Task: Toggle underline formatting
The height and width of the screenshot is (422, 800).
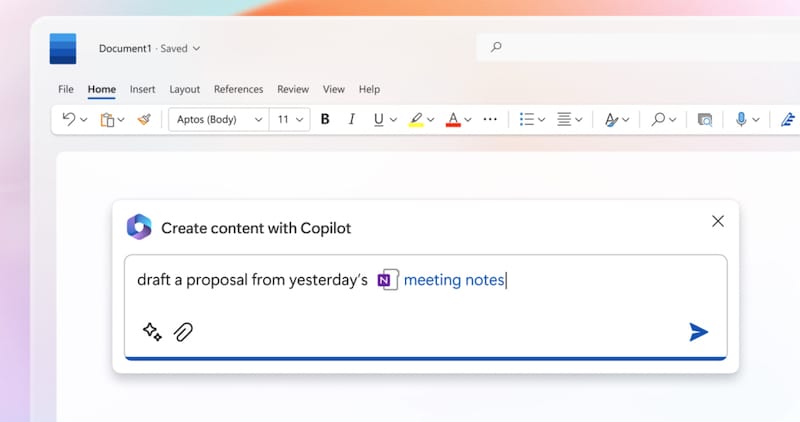Action: pyautogui.click(x=379, y=120)
